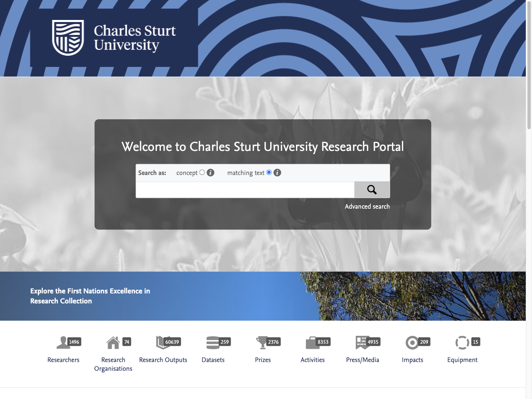Open the info icon next to matching text

tap(277, 172)
